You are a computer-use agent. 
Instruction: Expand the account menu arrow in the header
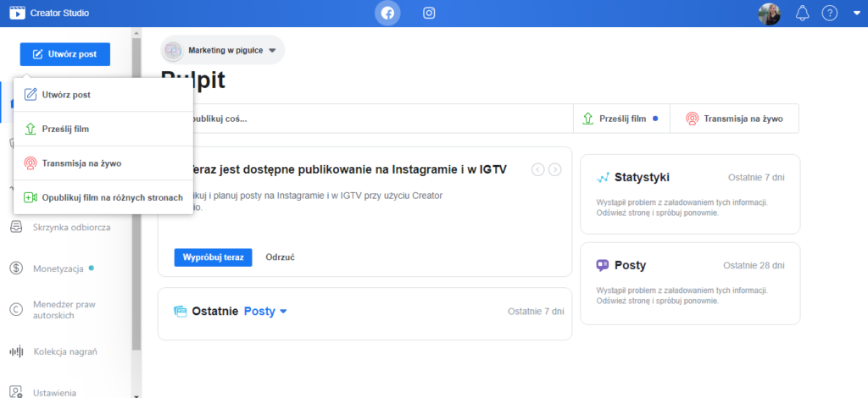coord(857,14)
